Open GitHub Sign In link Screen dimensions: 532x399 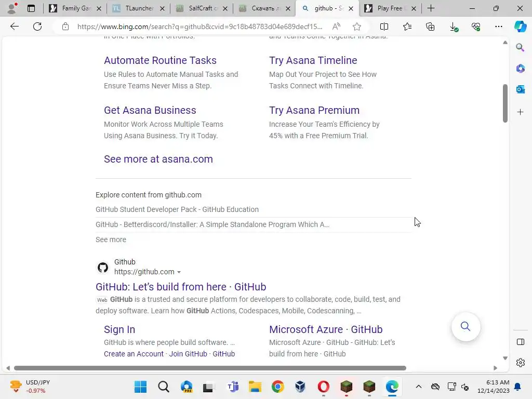click(x=119, y=329)
